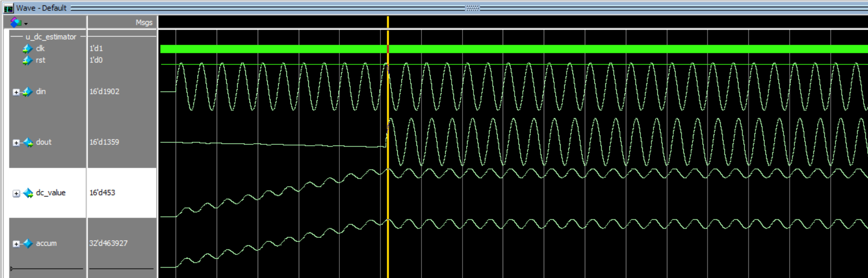Expand the accum signal bus
Viewport: 868px width, 278px height.
click(x=16, y=244)
